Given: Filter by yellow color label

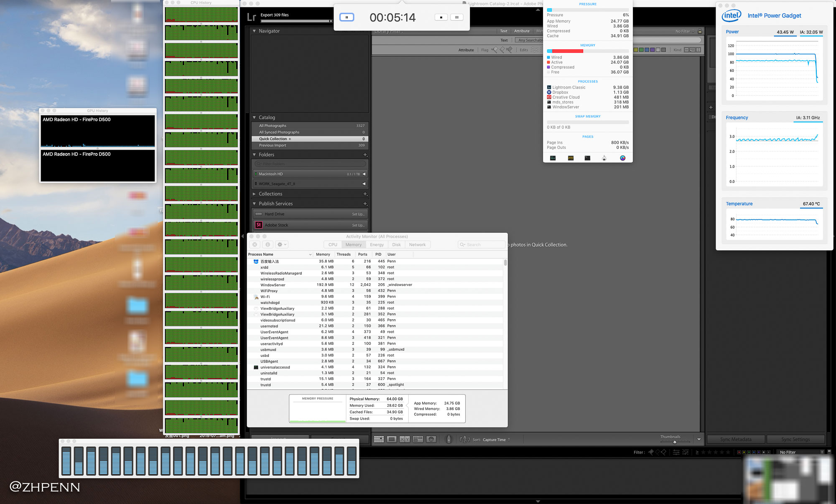Looking at the screenshot, I should pos(636,50).
